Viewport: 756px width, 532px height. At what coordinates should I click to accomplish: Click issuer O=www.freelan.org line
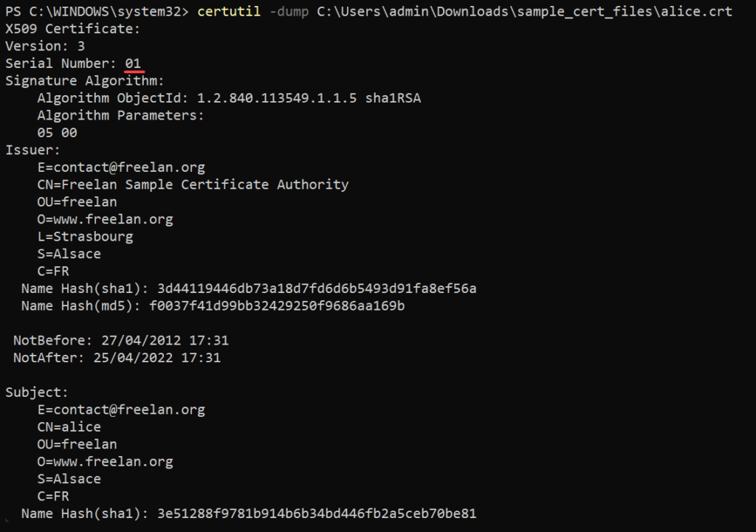click(105, 219)
